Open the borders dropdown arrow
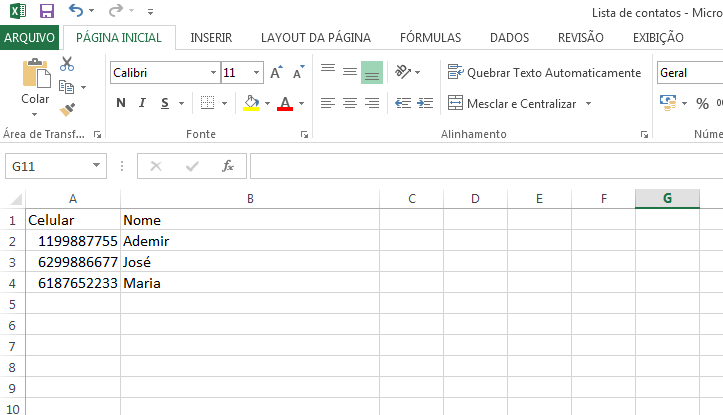Viewport: 723px width, 415px height. [x=225, y=103]
